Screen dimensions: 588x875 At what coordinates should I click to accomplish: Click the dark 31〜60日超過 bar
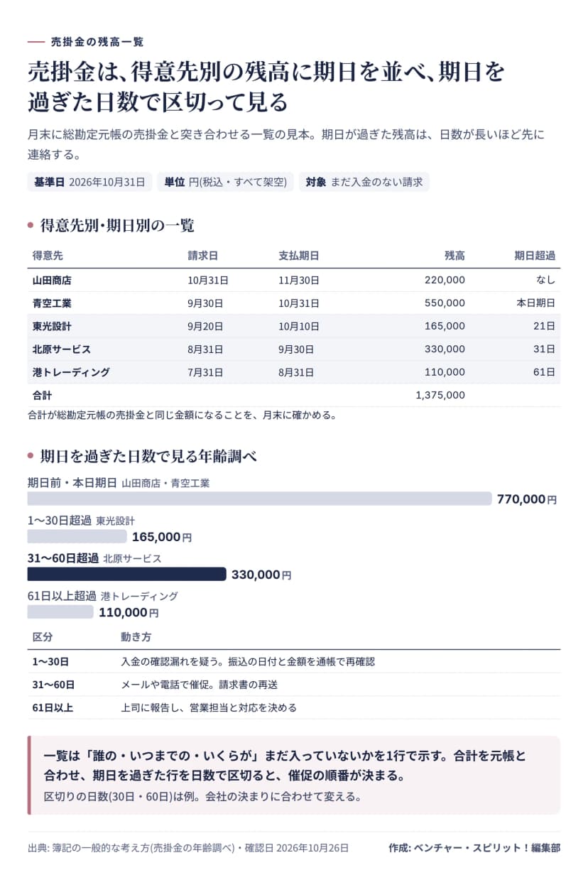coord(126,574)
